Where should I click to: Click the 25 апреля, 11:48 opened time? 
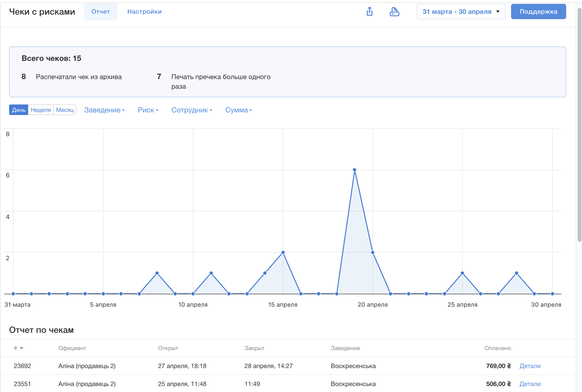[x=182, y=384]
